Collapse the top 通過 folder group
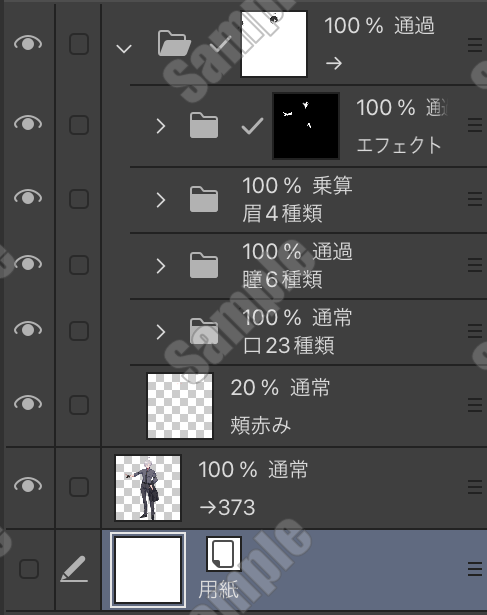The width and height of the screenshot is (487, 615). tap(124, 49)
